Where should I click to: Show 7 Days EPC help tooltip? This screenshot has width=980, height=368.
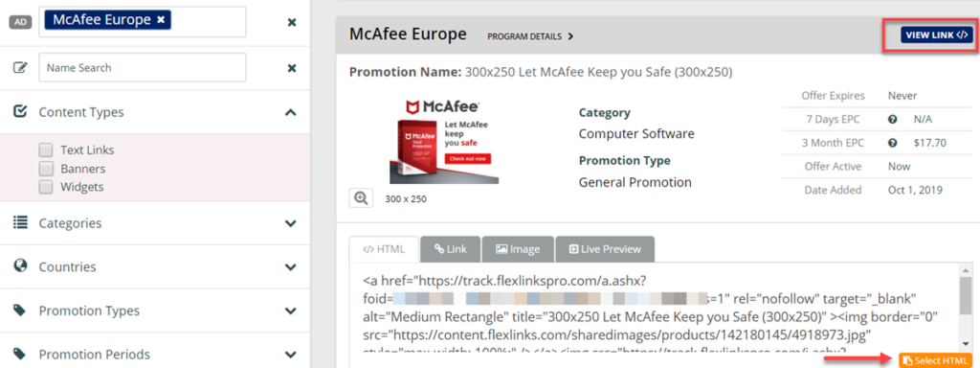coord(893,119)
